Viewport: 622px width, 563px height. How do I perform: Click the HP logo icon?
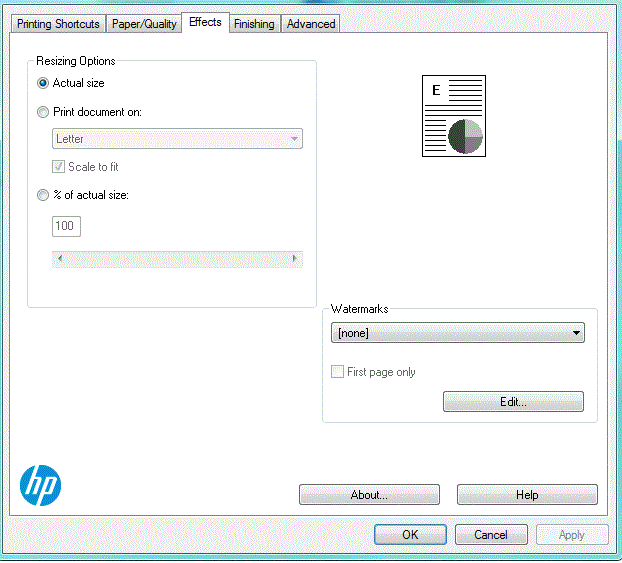pyautogui.click(x=40, y=485)
